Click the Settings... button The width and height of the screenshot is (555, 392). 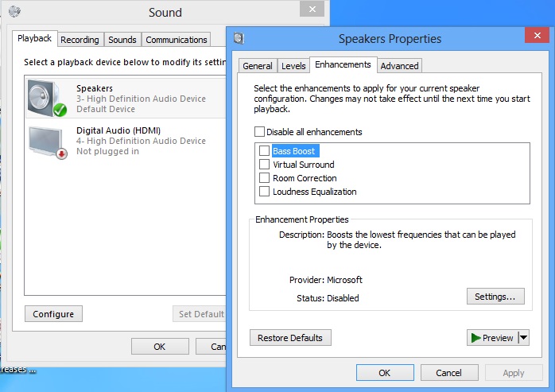(495, 297)
